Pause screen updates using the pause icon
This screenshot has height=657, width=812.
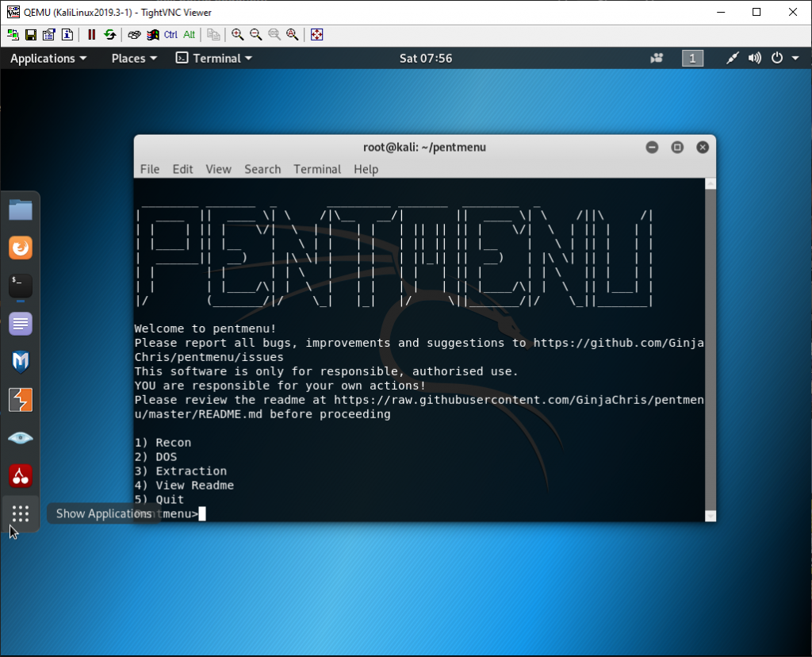[x=91, y=35]
